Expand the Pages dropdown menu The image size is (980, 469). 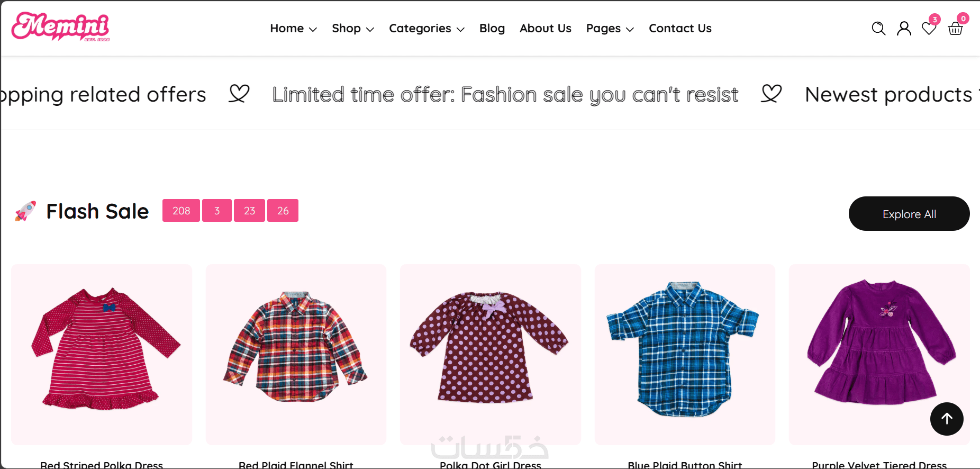[610, 29]
